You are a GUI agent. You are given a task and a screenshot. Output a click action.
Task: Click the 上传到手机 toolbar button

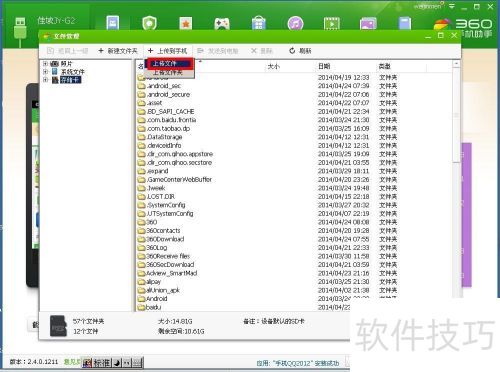click(168, 51)
